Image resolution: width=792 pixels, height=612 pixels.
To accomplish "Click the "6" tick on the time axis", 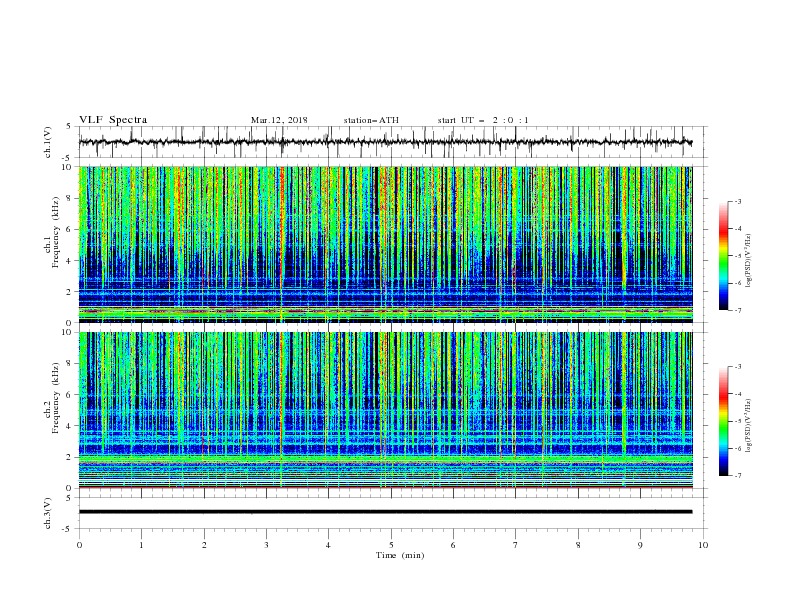I will pyautogui.click(x=453, y=545).
